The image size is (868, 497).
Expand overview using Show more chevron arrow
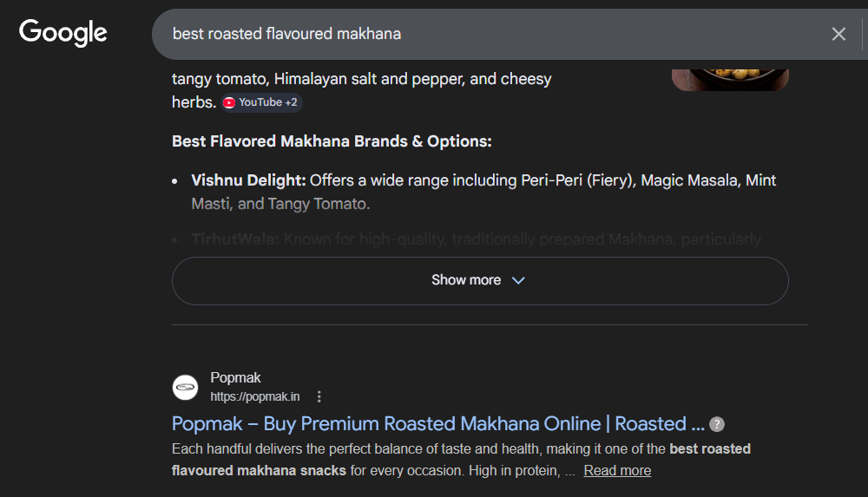pyautogui.click(x=519, y=280)
